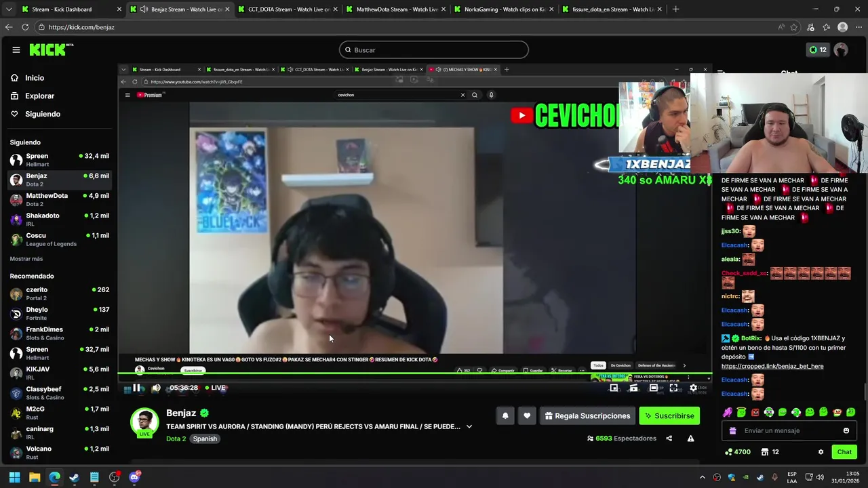Open M2cG recommended channel

(60, 413)
